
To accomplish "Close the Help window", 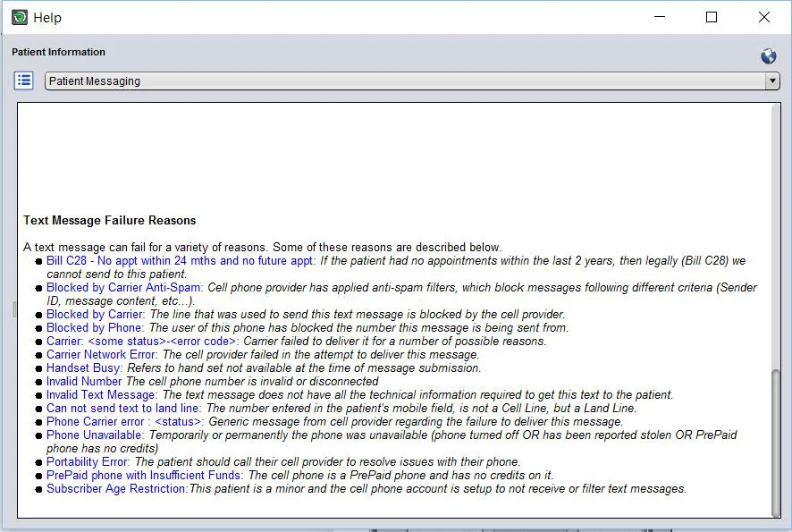I will point(763,17).
